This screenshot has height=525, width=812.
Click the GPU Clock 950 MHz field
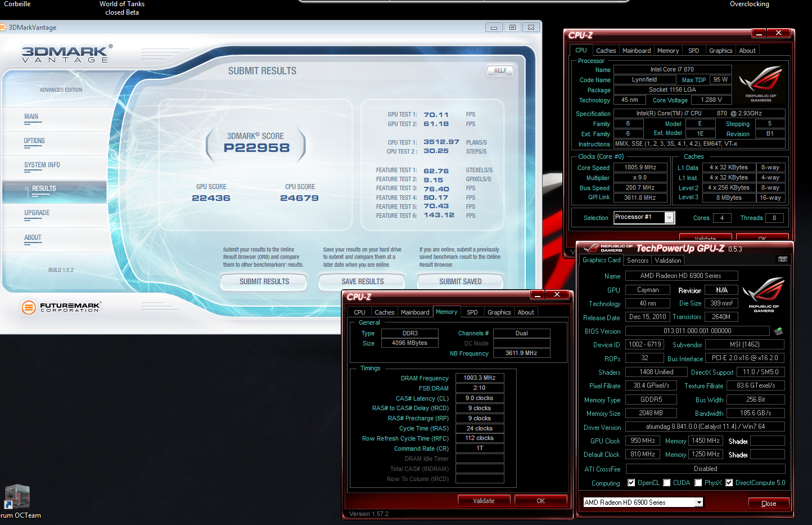(x=643, y=441)
